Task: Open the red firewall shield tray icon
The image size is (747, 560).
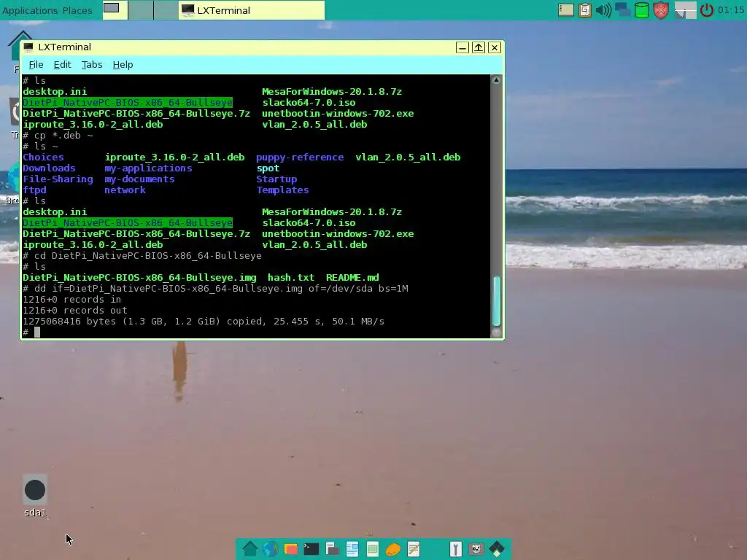Action: click(661, 10)
